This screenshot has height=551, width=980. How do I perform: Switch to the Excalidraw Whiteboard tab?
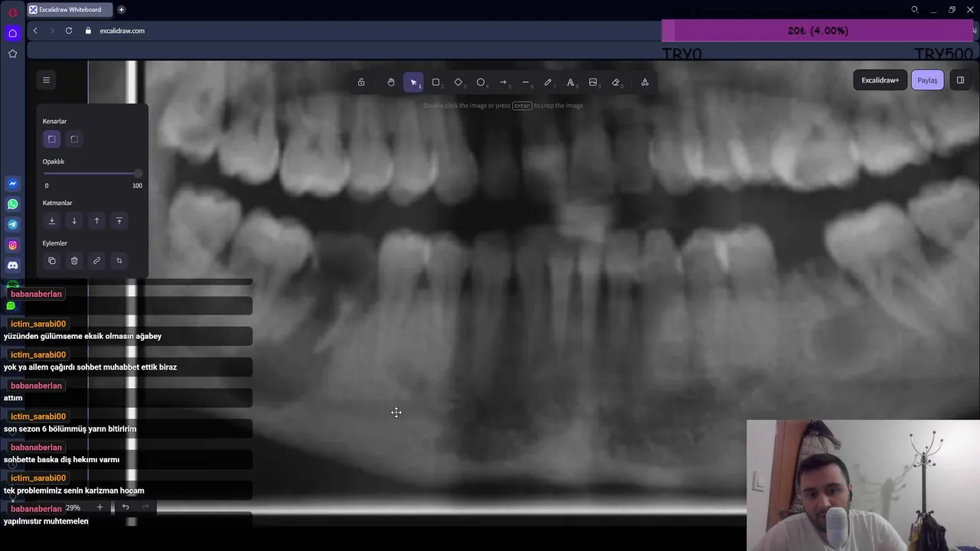tap(70, 10)
